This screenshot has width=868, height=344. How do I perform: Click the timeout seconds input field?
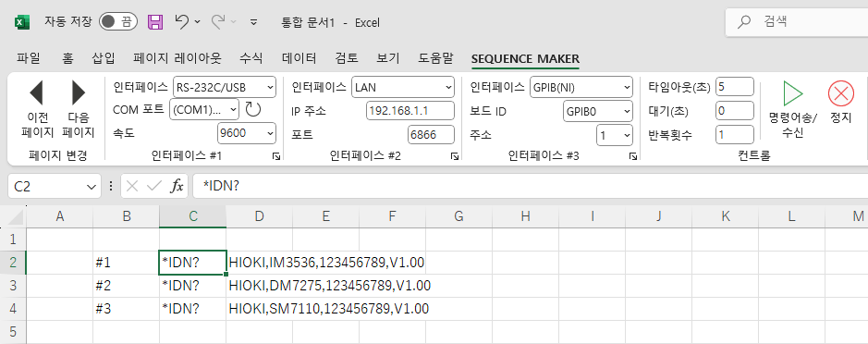pos(735,86)
